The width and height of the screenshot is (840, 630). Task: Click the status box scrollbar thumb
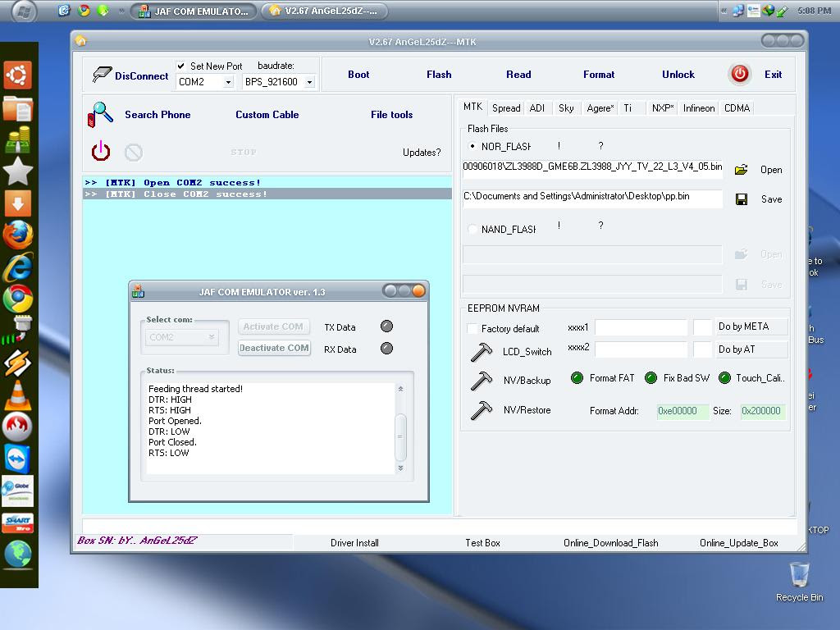point(400,437)
